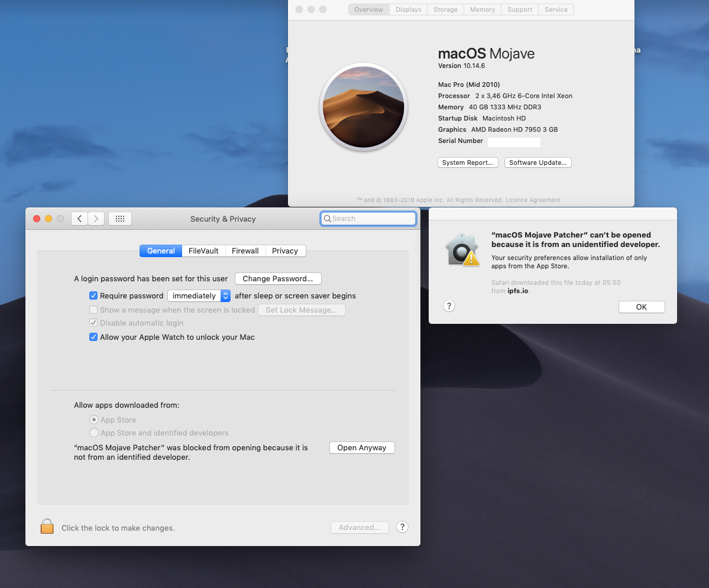Toggle Require password checkbox

93,295
